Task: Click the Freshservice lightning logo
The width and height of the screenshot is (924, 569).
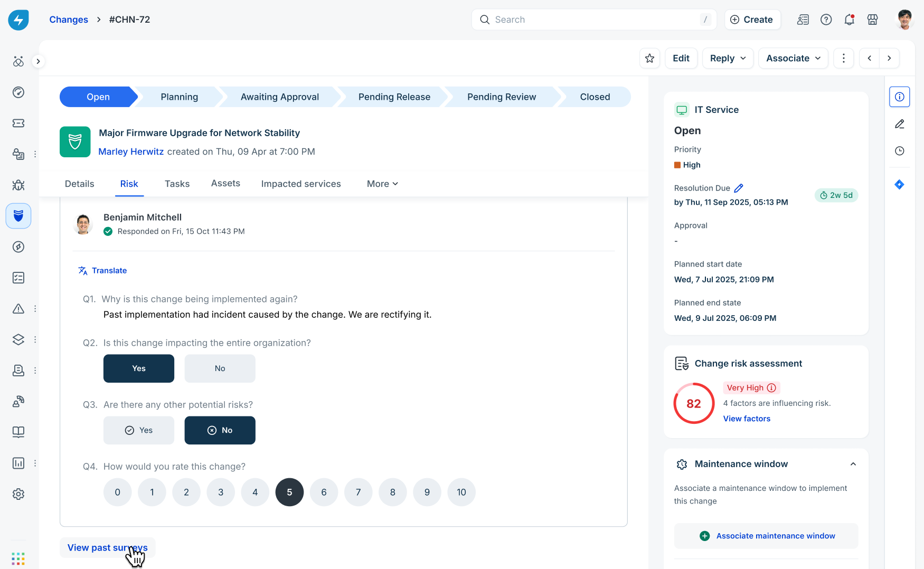Action: click(x=18, y=20)
